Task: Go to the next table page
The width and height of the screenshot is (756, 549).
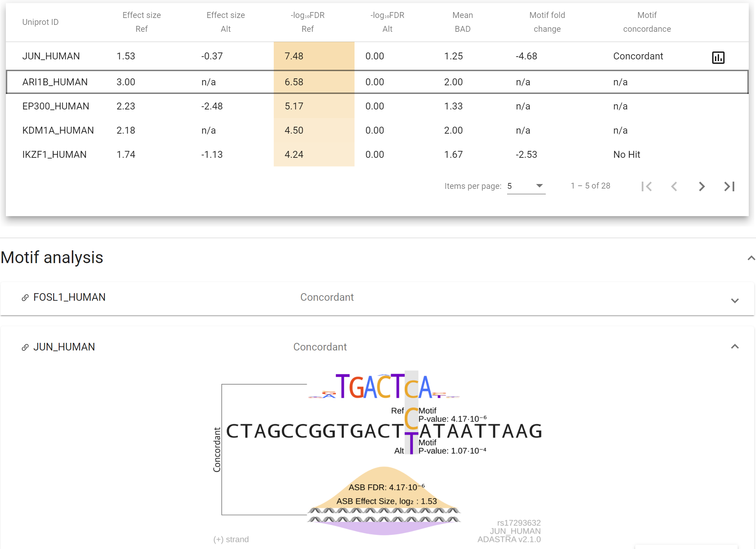Action: click(x=701, y=186)
